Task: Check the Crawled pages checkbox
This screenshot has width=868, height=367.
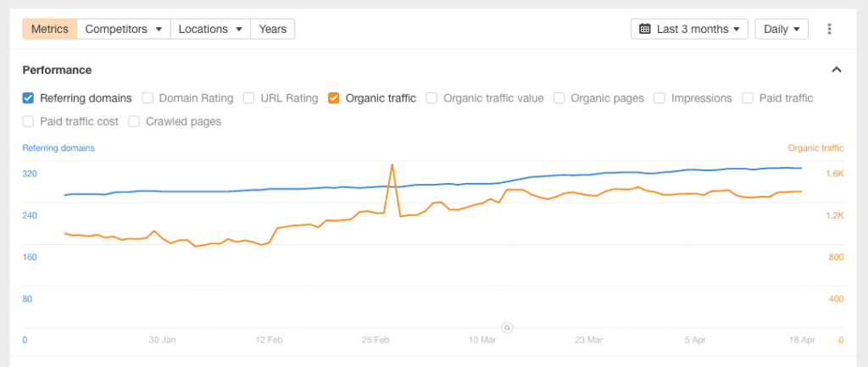Action: pos(134,121)
